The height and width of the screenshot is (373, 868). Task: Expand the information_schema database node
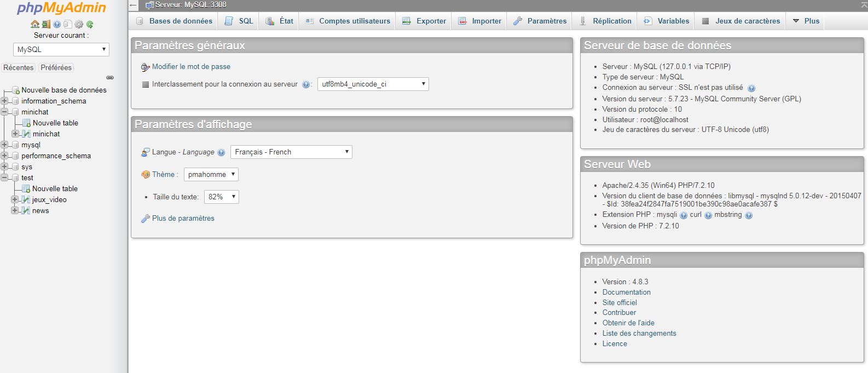[5, 101]
